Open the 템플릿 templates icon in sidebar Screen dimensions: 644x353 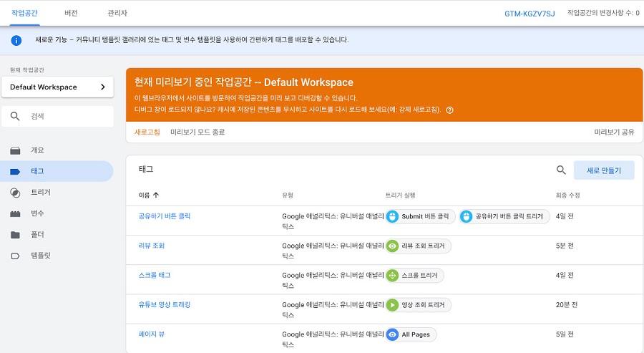click(x=15, y=256)
